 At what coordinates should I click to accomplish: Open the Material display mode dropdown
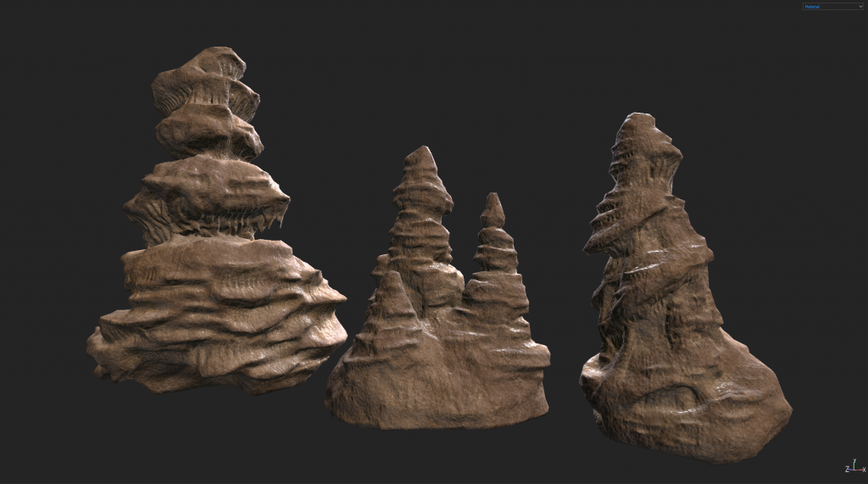(833, 7)
